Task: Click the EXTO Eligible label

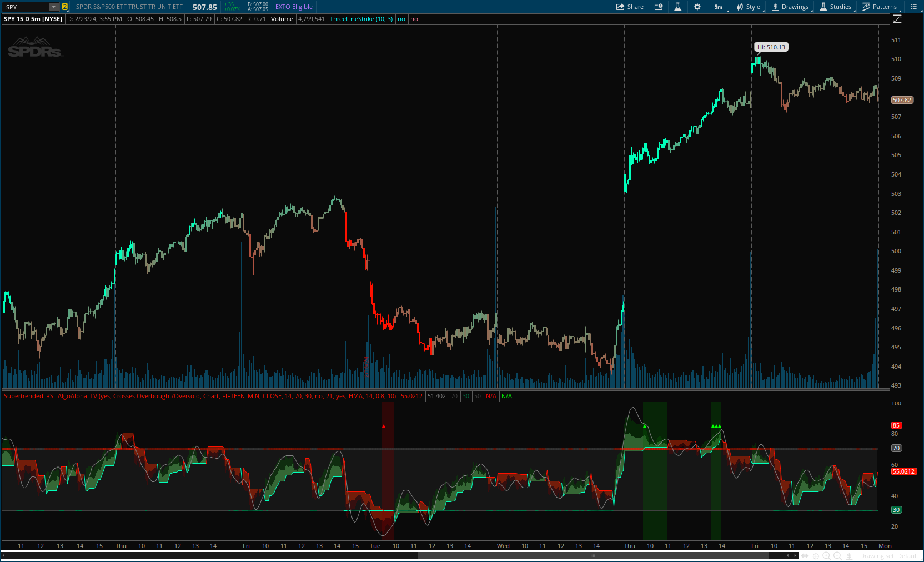Action: coord(294,7)
